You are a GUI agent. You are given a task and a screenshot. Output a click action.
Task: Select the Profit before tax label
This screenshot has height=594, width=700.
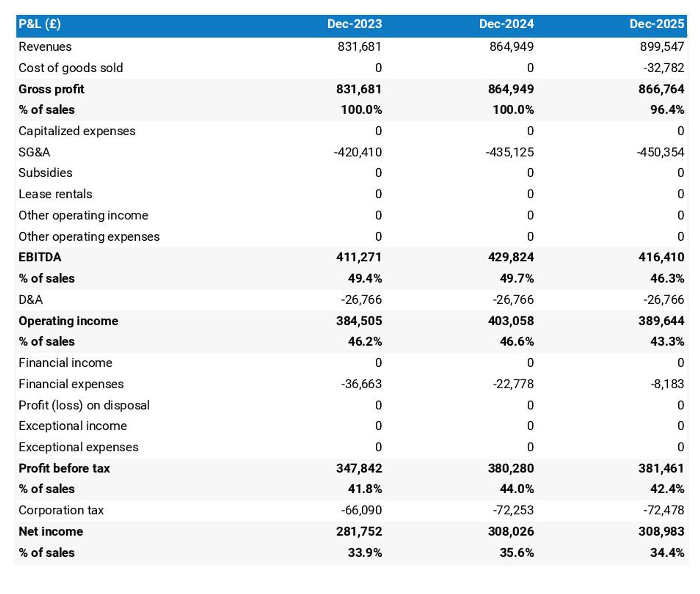coord(64,468)
